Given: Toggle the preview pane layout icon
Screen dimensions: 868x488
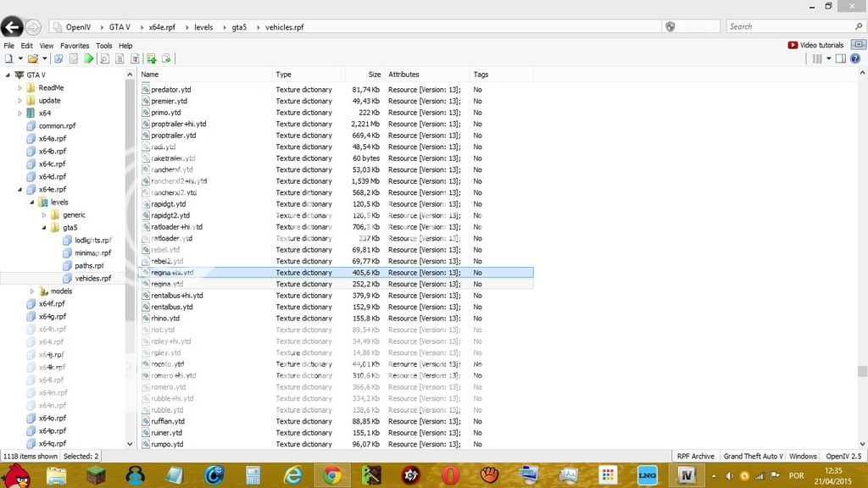Looking at the screenshot, I should click(841, 58).
